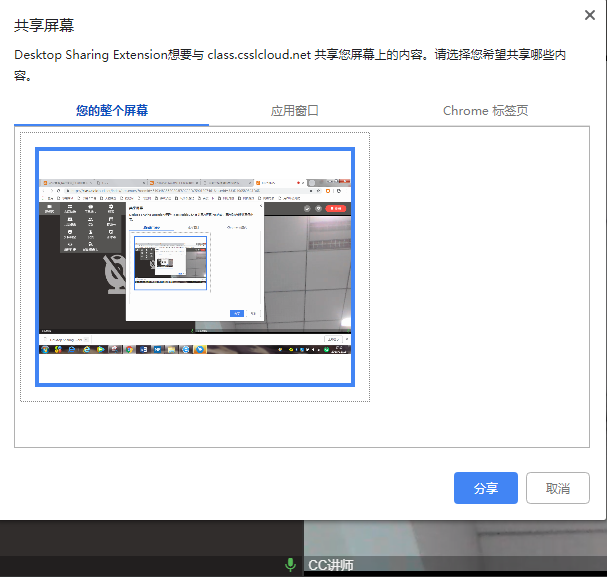Click the webcam video behind the dialog

pyautogui.click(x=450, y=538)
